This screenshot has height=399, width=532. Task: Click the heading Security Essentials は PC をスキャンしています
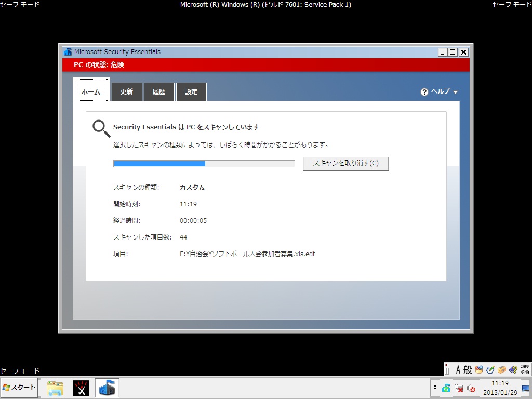pyautogui.click(x=186, y=127)
